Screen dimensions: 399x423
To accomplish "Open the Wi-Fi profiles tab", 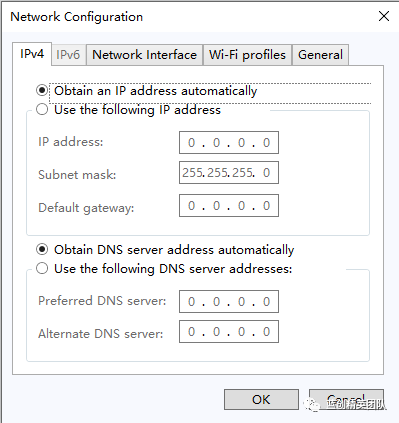I will pos(247,55).
